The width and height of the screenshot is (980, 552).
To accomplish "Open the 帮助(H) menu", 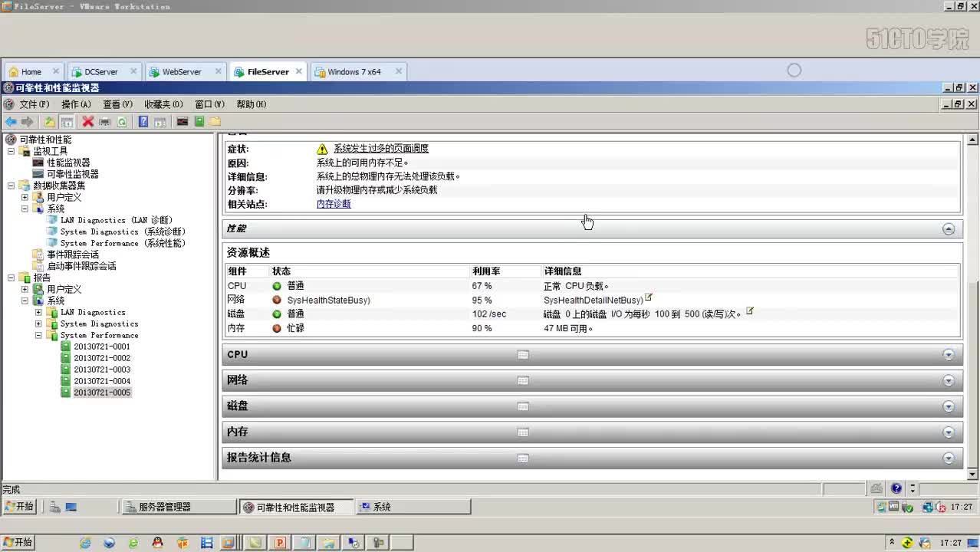I will 251,104.
